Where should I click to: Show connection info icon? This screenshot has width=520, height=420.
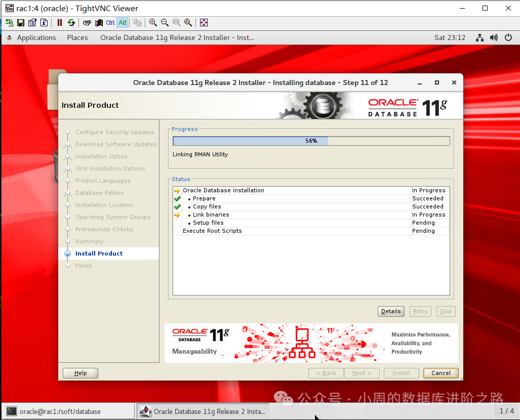(x=44, y=23)
